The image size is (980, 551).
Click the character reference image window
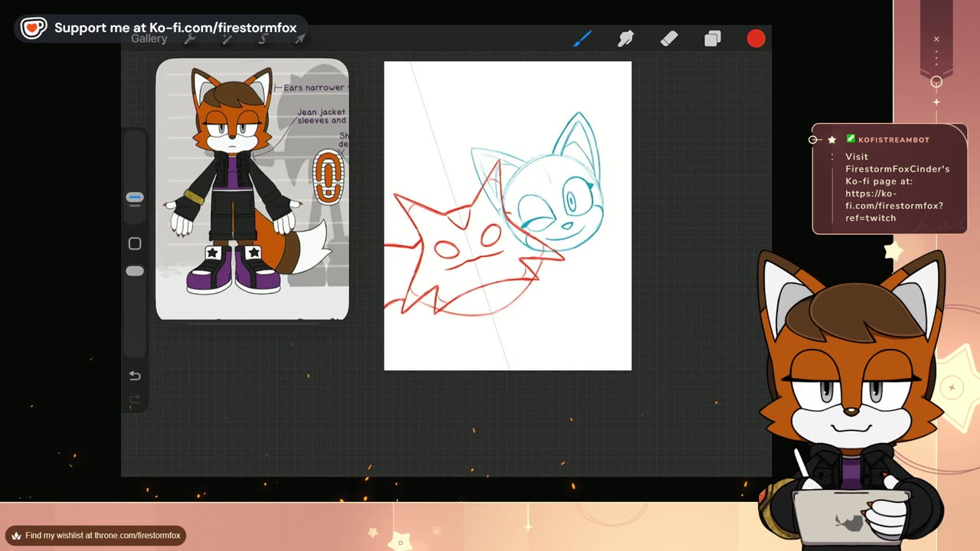coord(252,189)
